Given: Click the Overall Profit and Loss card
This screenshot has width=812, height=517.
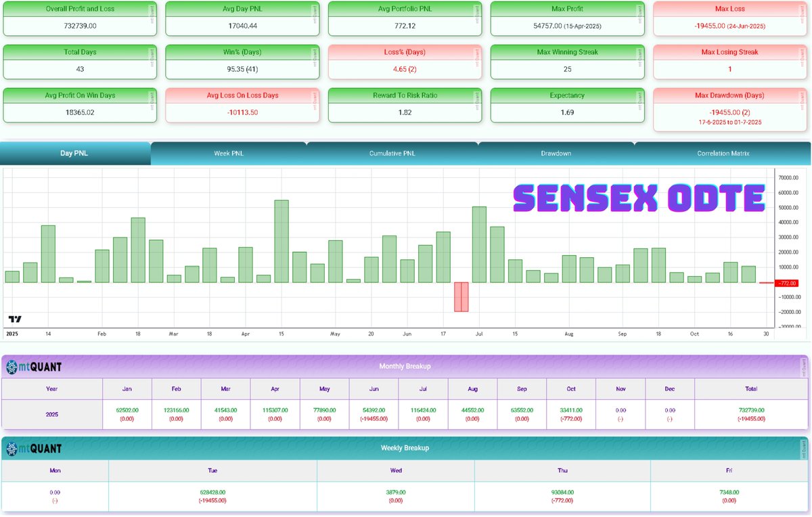Looking at the screenshot, I should click(x=80, y=18).
